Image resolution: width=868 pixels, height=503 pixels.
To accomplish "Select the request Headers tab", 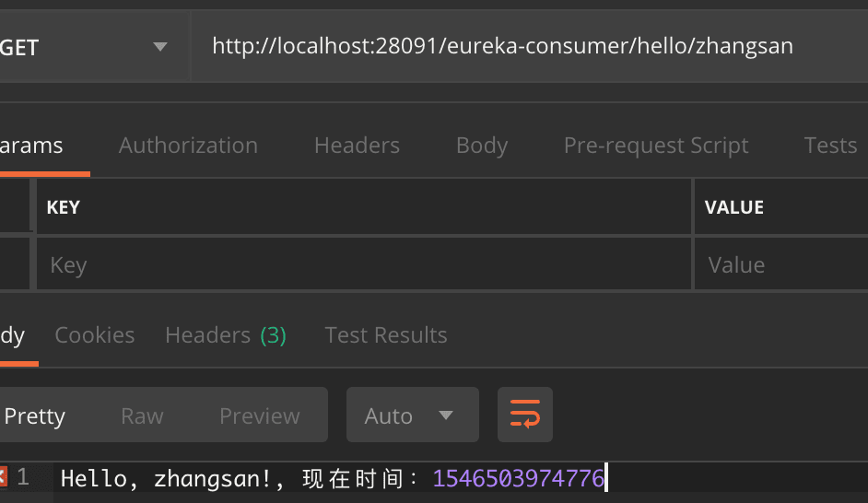I will 357,146.
